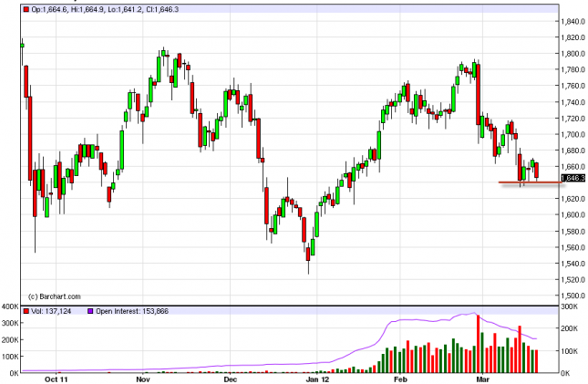Click the '(c) Barchart.com' text
Viewport: 588px width, 384px height.
point(55,296)
